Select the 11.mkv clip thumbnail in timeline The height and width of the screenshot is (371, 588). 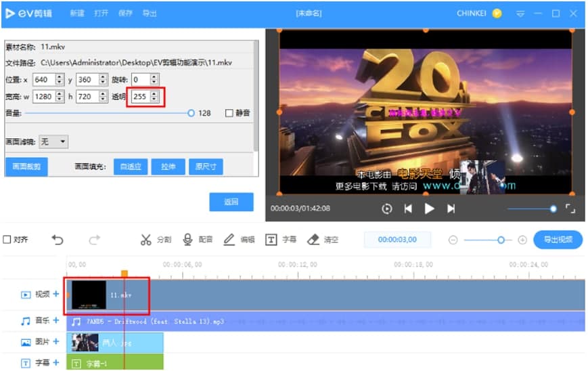click(89, 295)
